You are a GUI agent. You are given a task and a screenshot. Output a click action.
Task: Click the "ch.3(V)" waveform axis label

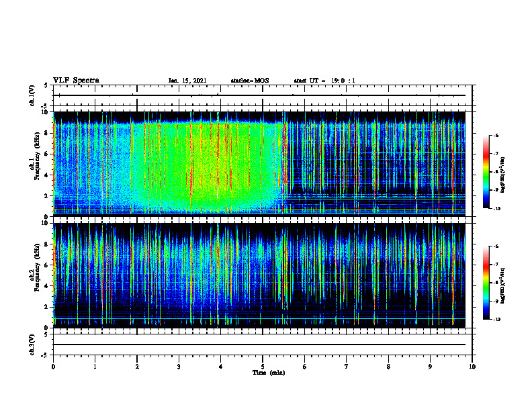click(32, 345)
